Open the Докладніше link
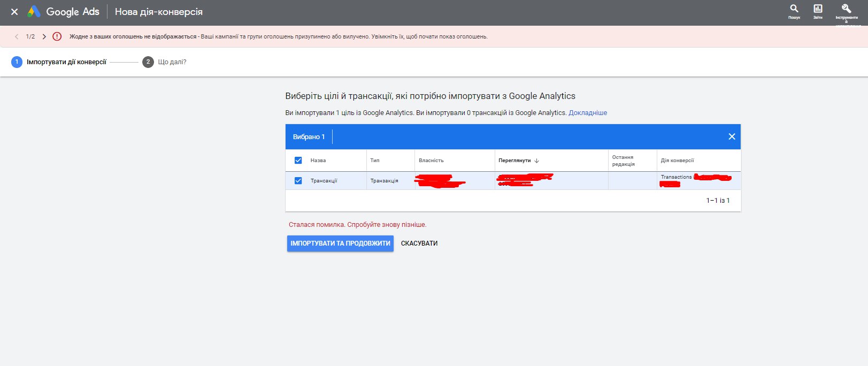This screenshot has width=868, height=366. pos(588,113)
